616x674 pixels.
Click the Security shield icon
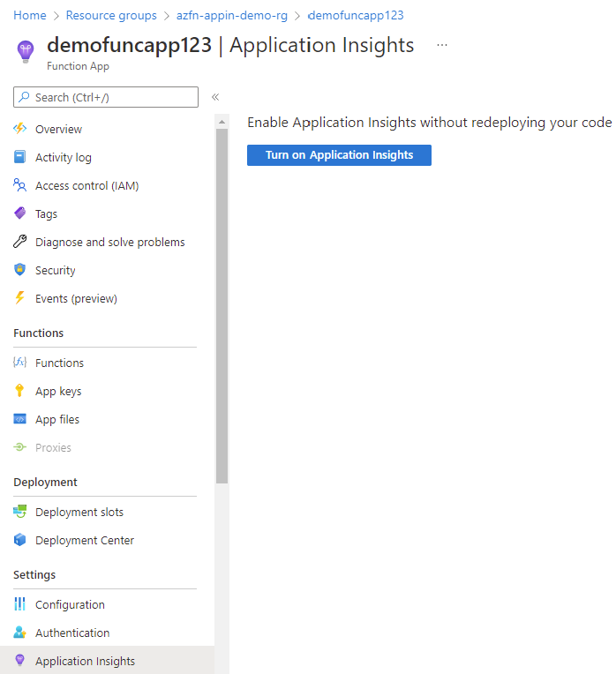coord(19,270)
